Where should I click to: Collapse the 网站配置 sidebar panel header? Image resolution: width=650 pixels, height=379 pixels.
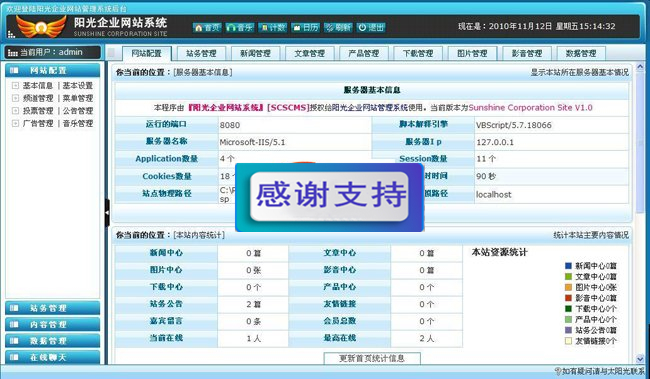[52, 70]
